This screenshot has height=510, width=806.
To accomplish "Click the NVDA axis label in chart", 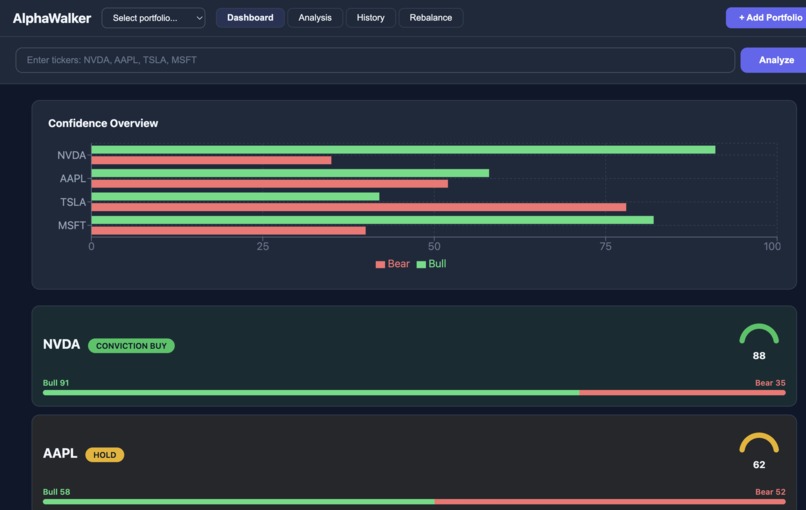I will click(x=71, y=155).
